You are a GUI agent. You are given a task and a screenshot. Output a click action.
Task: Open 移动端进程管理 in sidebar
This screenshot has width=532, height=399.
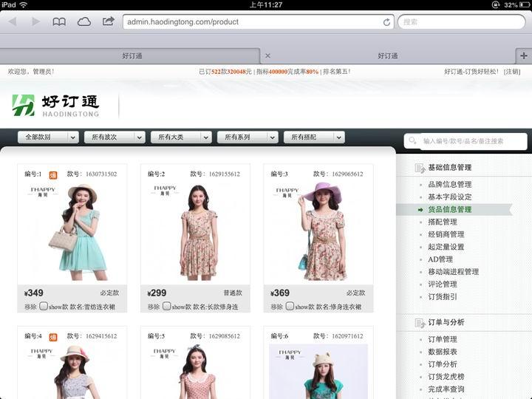(453, 272)
